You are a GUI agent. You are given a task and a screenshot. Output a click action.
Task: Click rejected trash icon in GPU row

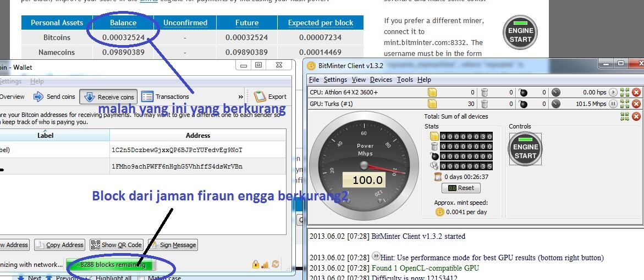click(x=485, y=104)
